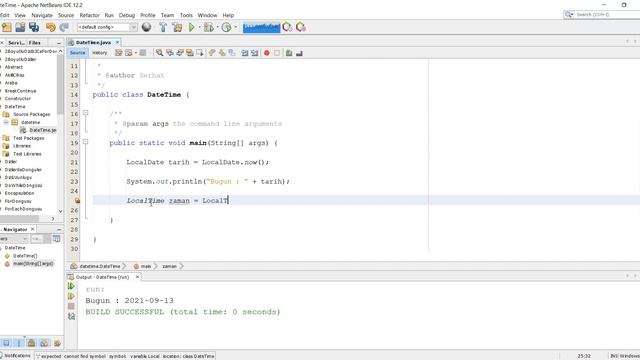Open the Source menu
Image resolution: width=640 pixels, height=360 pixels.
66,15
